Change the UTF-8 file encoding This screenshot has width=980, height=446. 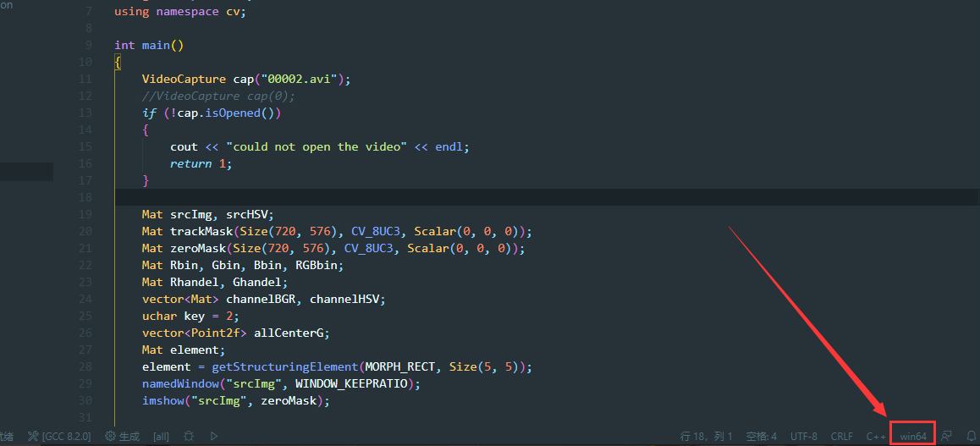(x=804, y=436)
